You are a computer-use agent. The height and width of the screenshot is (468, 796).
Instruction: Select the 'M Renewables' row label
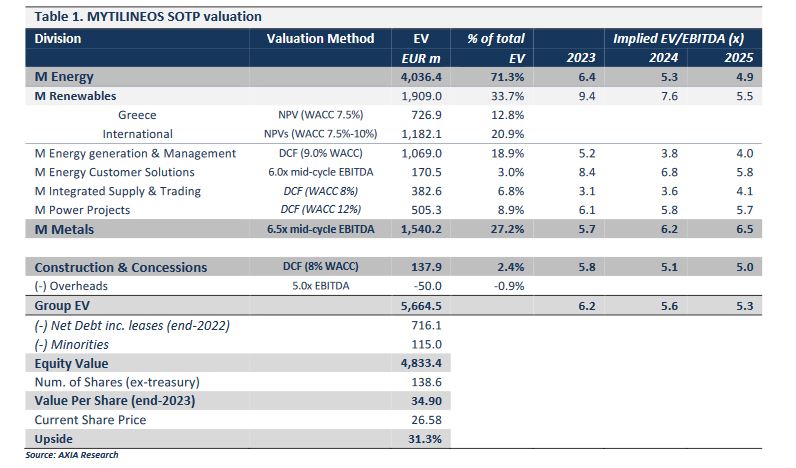75,96
